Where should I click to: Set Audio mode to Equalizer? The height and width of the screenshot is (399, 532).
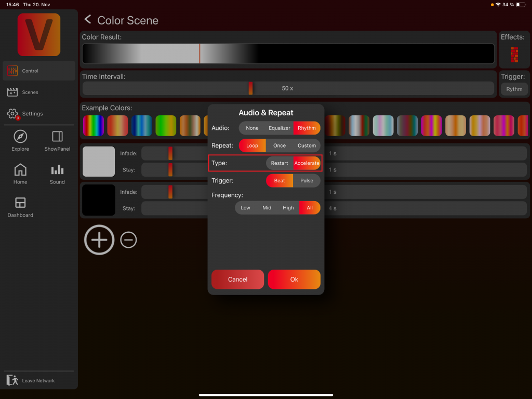click(x=280, y=128)
